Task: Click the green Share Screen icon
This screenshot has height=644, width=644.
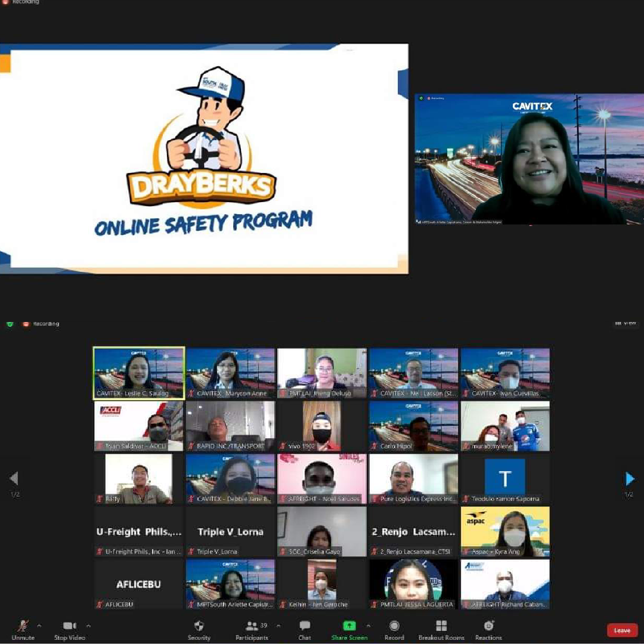Action: 349,626
